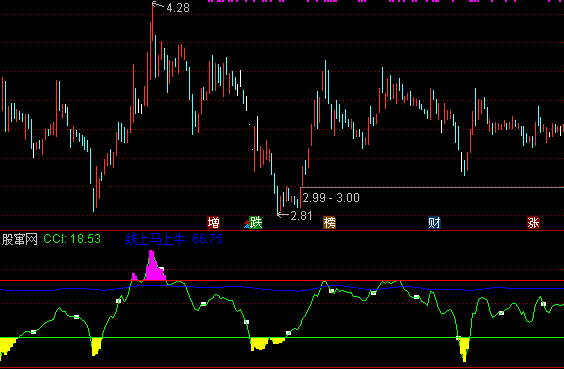
Task: Click the green 跌 event marker
Action: click(255, 223)
